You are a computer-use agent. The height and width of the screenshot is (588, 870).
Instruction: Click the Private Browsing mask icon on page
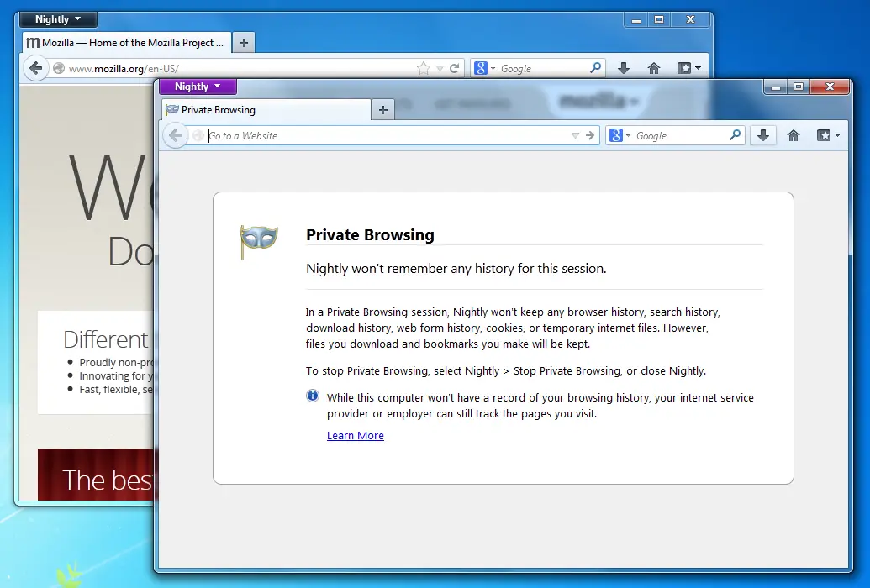(x=259, y=241)
